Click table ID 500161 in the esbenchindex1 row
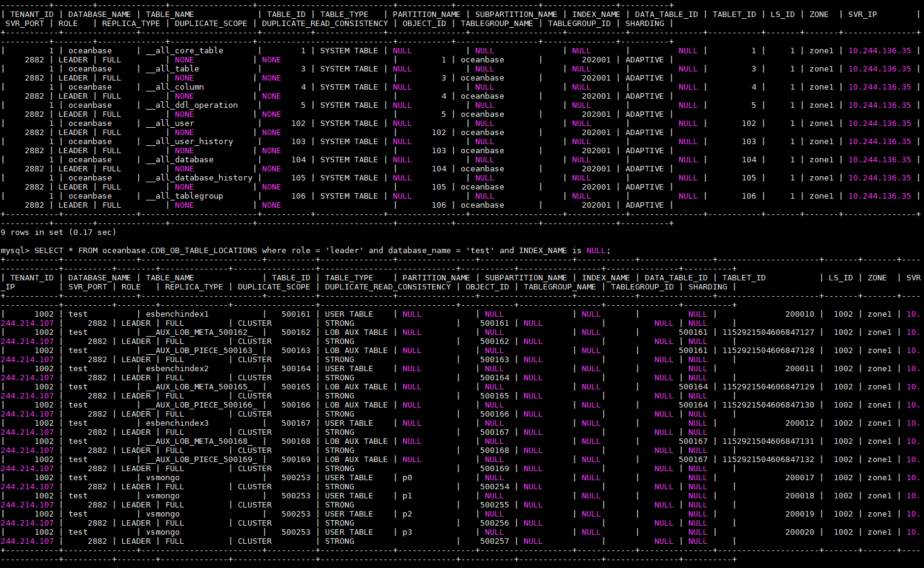924x568 pixels. point(296,314)
